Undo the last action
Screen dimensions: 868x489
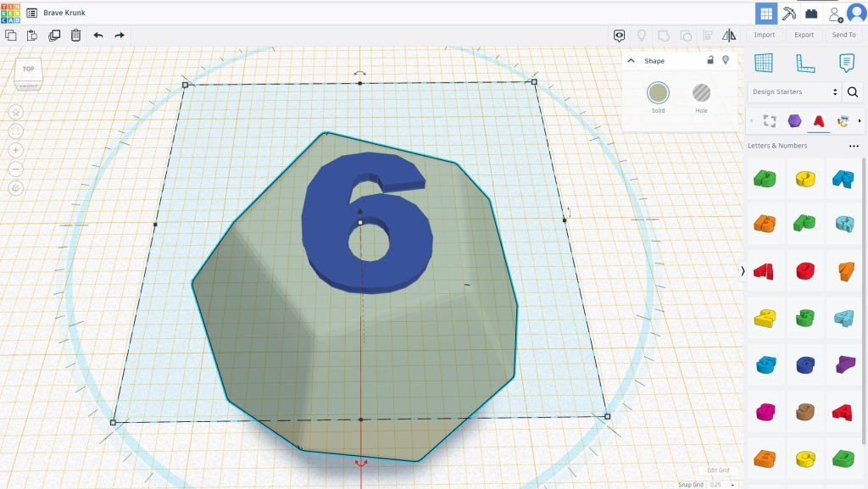(98, 36)
